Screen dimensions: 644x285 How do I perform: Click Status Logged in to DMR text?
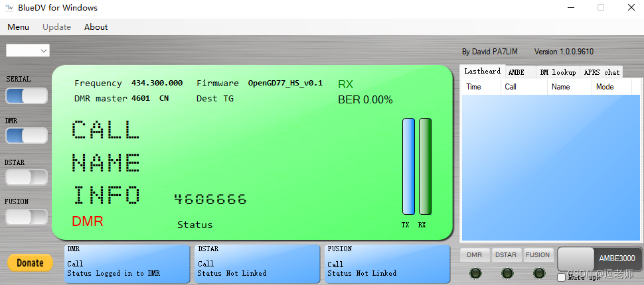coord(114,273)
